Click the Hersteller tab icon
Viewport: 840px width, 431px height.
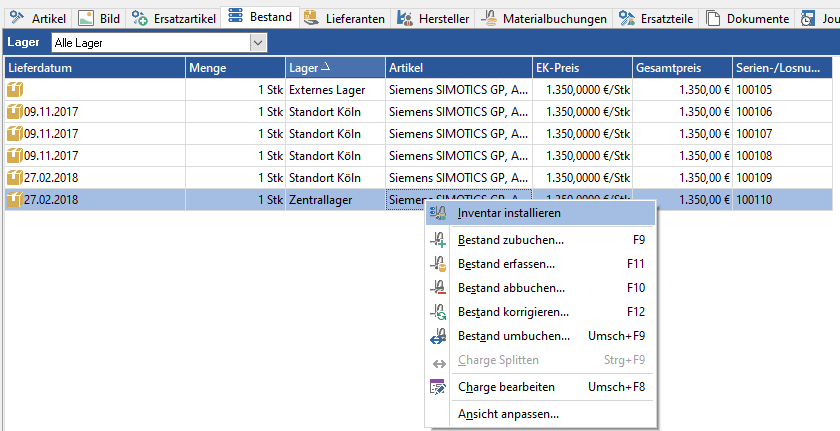pos(404,18)
